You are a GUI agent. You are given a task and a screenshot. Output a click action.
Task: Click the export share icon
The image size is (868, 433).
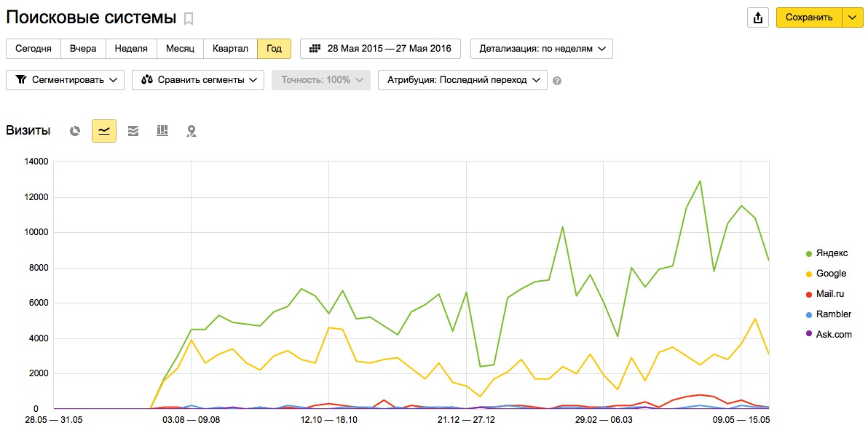[x=758, y=17]
